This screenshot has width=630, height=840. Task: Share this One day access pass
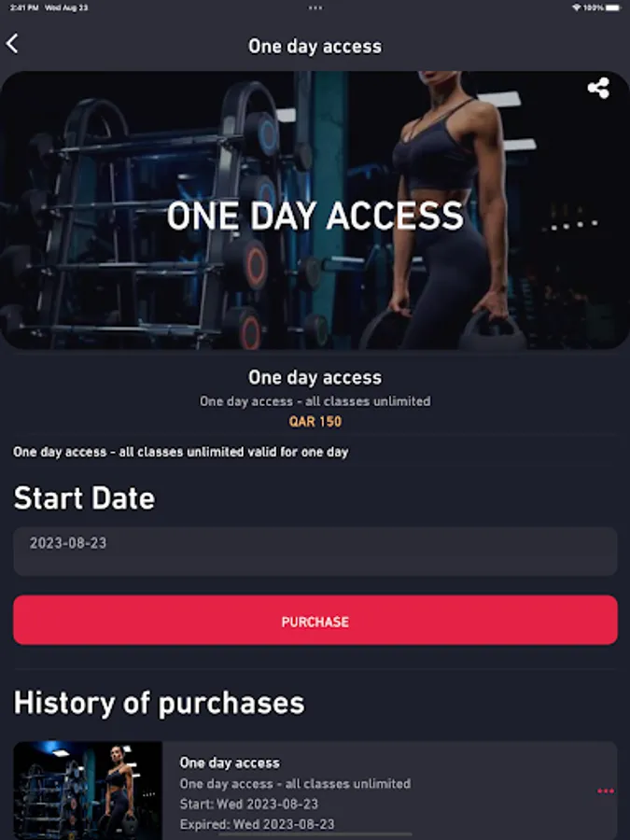pos(598,88)
